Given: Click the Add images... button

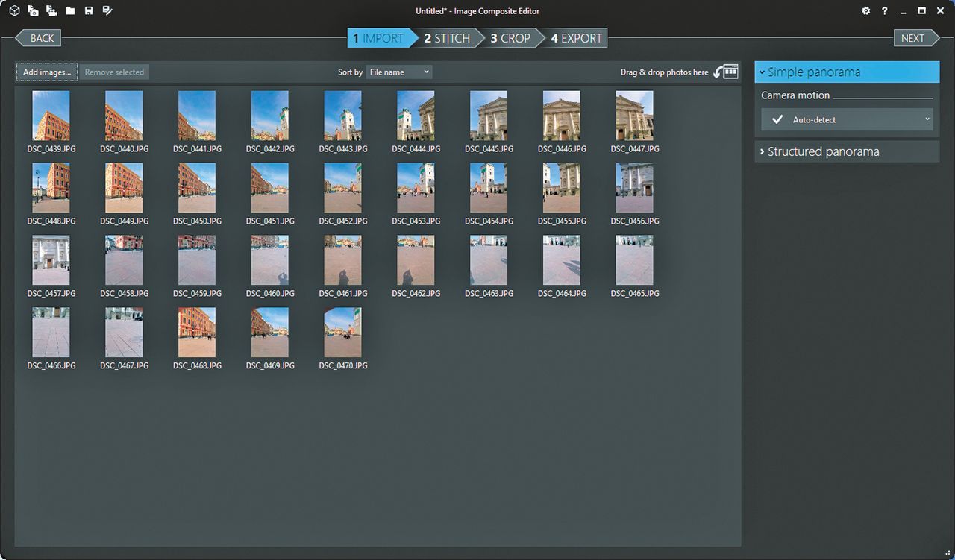Looking at the screenshot, I should coord(47,72).
